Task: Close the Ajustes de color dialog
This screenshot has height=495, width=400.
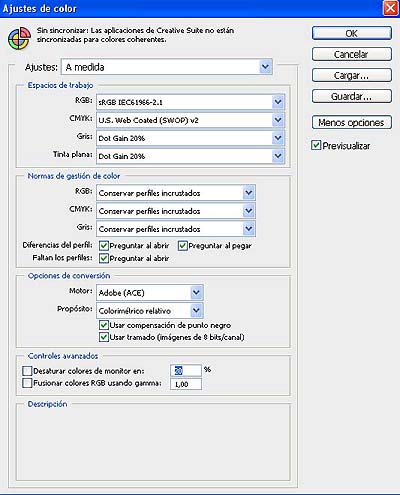Action: click(391, 8)
